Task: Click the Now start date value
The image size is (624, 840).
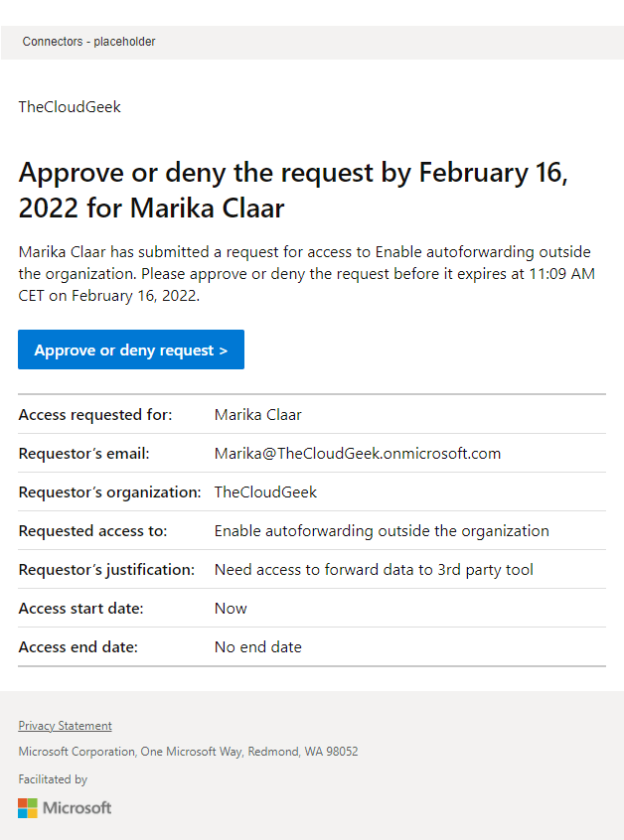Action: point(231,609)
